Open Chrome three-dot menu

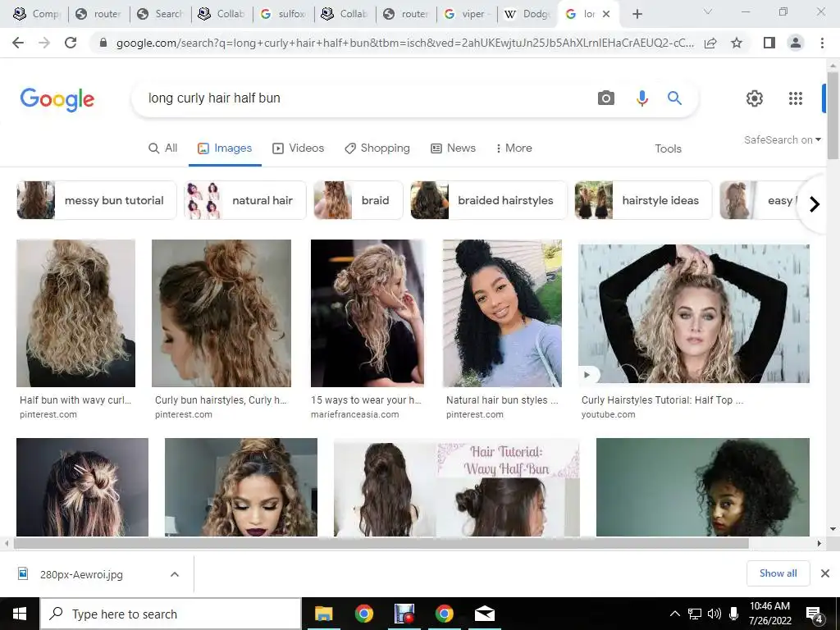[822, 43]
